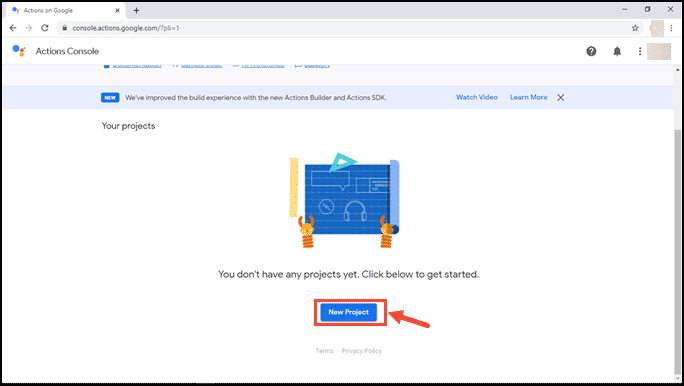Image resolution: width=684 pixels, height=386 pixels.
Task: Reload the page with refresh icon
Action: 44,28
